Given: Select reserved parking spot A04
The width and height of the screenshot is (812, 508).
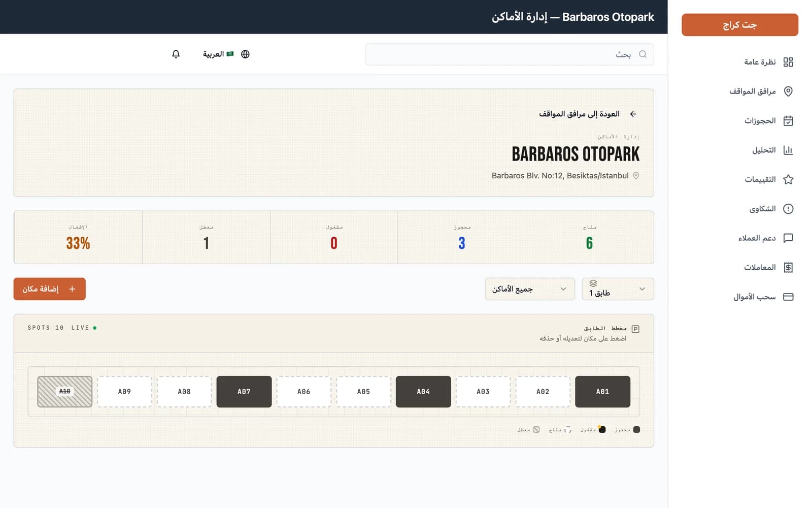Looking at the screenshot, I should pos(423,392).
